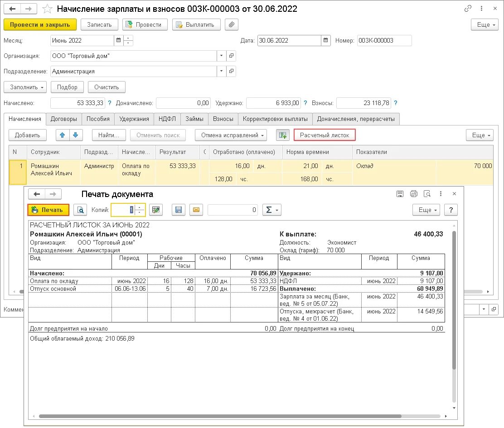The image size is (504, 428).
Task: Open top Еще menu of the document
Action: (x=485, y=25)
